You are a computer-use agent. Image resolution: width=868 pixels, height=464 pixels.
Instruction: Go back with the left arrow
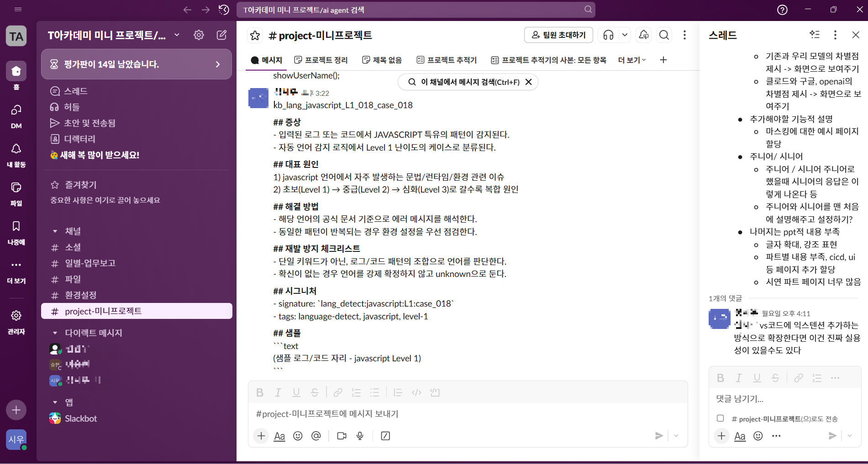tap(187, 10)
